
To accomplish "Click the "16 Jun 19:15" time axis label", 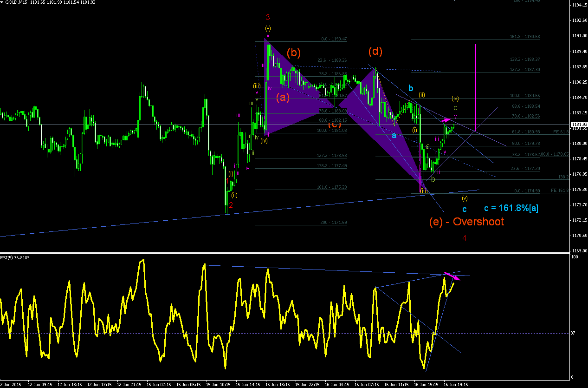I will click(456, 385).
